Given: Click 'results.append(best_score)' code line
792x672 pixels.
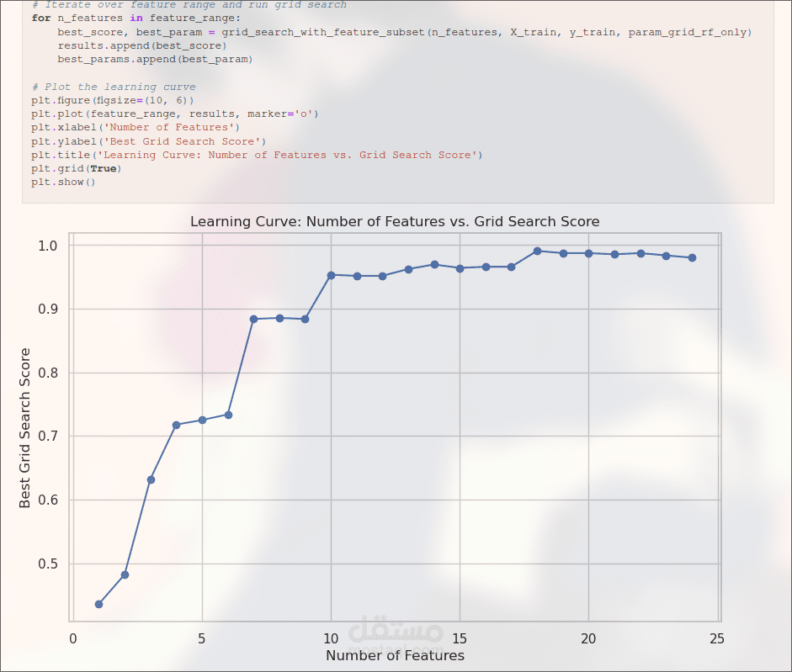Looking at the screenshot, I should pos(142,46).
